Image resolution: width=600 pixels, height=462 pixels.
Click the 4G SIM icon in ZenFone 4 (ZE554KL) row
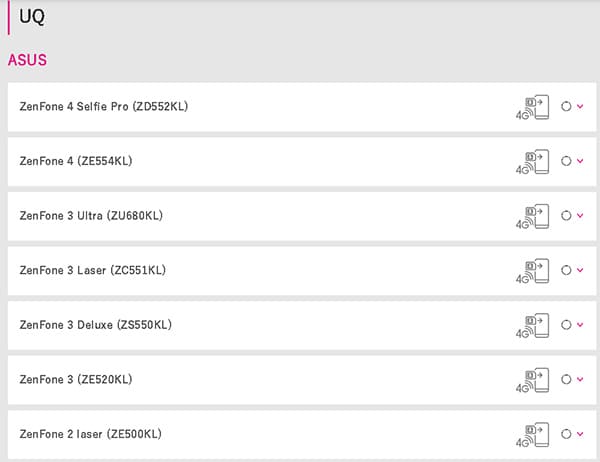click(x=532, y=162)
